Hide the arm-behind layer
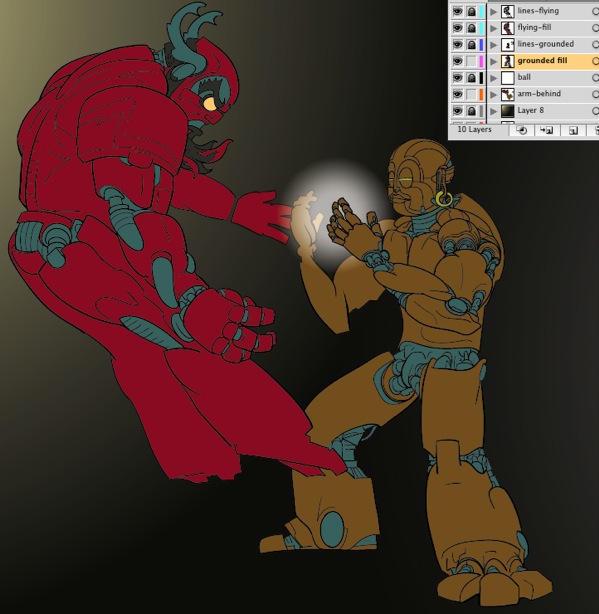This screenshot has height=614, width=599. (457, 94)
